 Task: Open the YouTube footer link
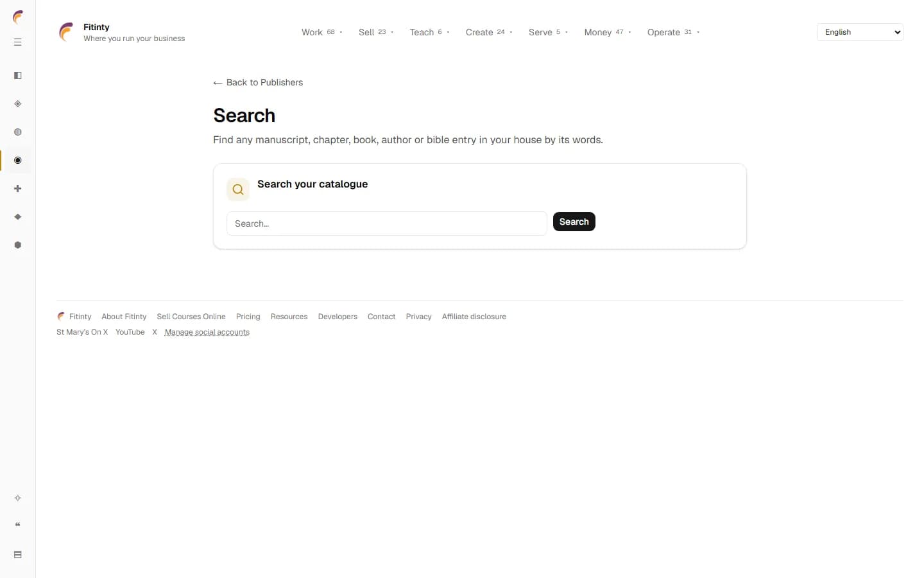click(x=130, y=332)
